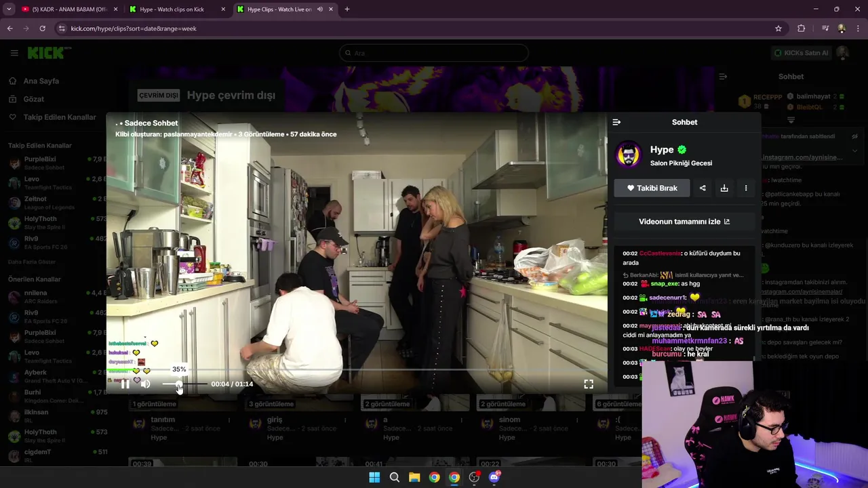Open site info icon in address bar

pos(62,28)
